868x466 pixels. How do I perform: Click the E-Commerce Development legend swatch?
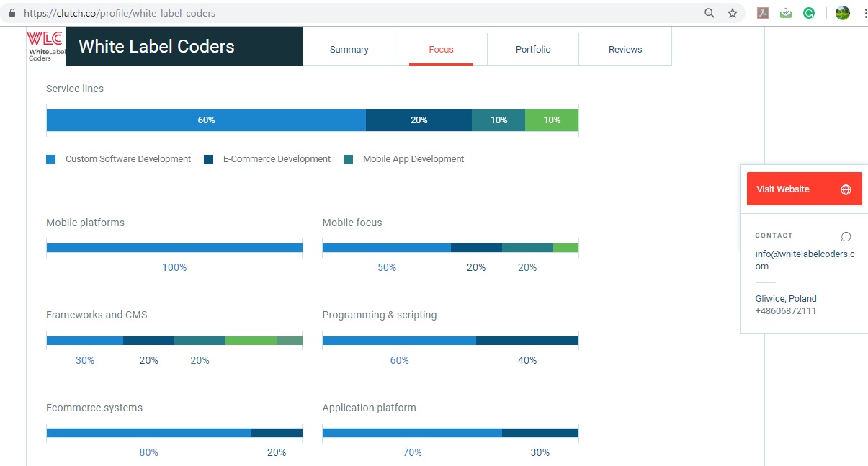tap(209, 159)
